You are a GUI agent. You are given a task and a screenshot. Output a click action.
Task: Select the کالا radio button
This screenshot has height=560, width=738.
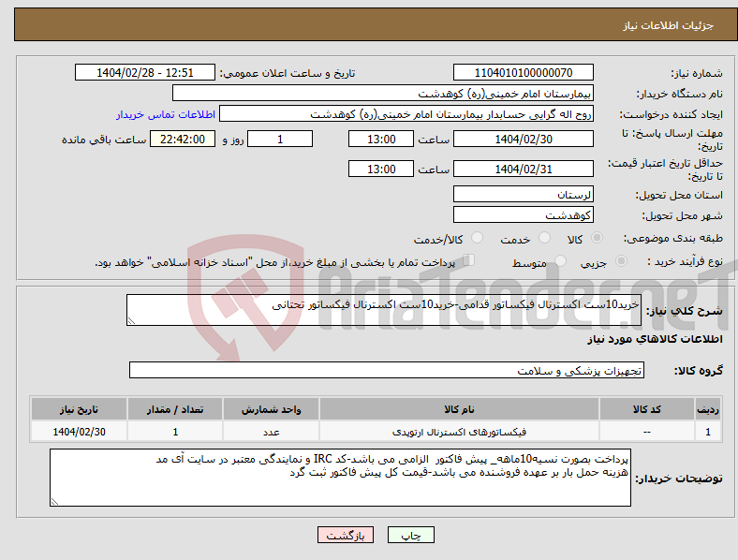597,238
